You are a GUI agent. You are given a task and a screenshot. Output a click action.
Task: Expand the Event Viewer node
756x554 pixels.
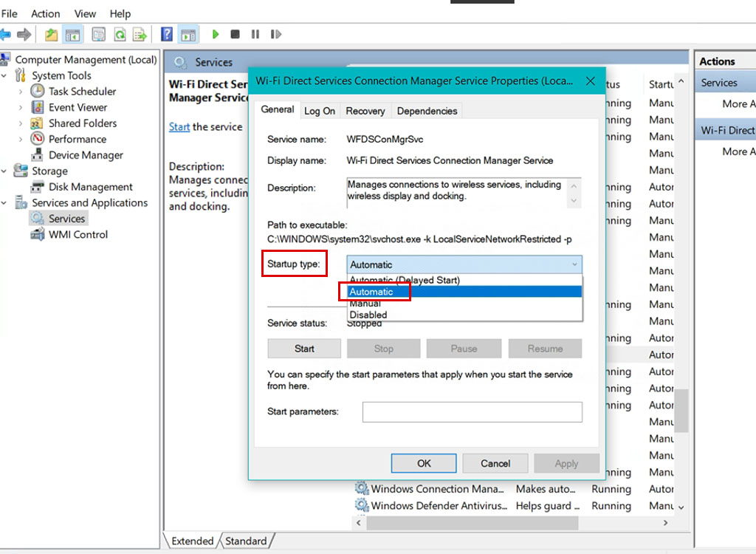20,108
